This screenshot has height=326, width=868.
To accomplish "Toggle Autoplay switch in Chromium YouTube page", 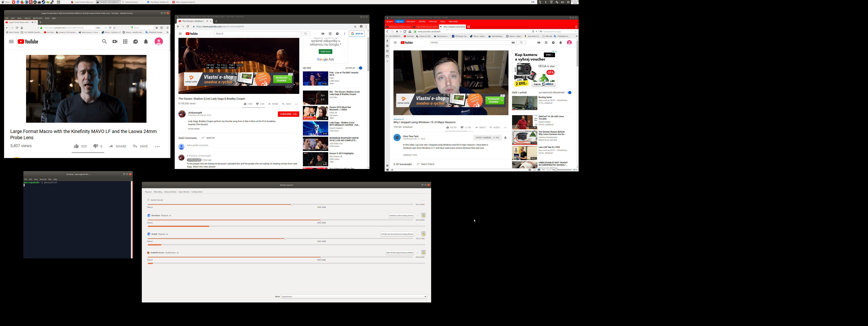I will (x=360, y=68).
